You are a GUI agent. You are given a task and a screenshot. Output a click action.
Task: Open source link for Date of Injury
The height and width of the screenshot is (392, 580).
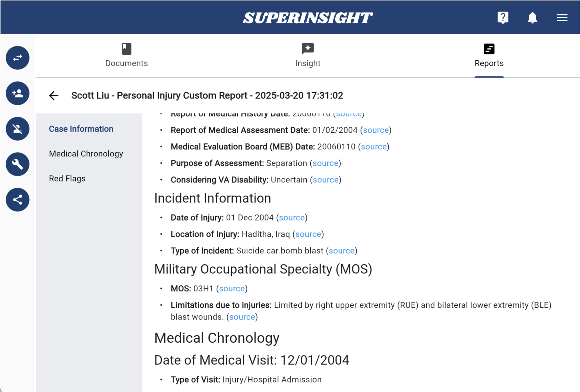[x=292, y=218]
